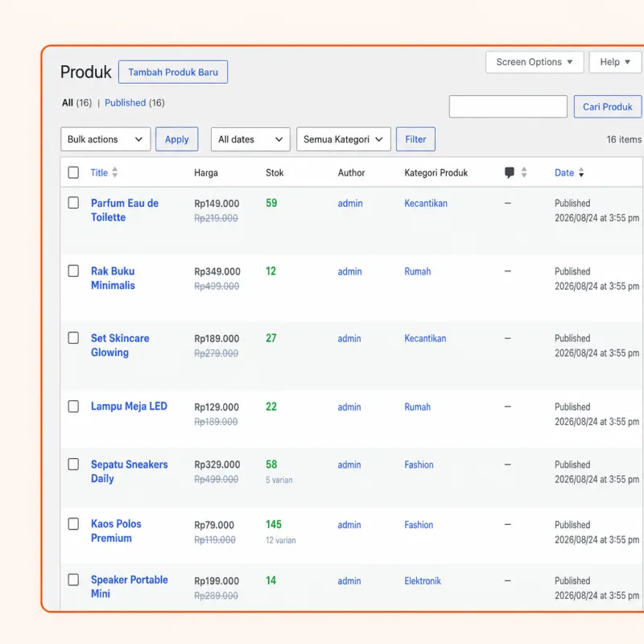Open the Rak Buku Minimalis product

(x=113, y=278)
